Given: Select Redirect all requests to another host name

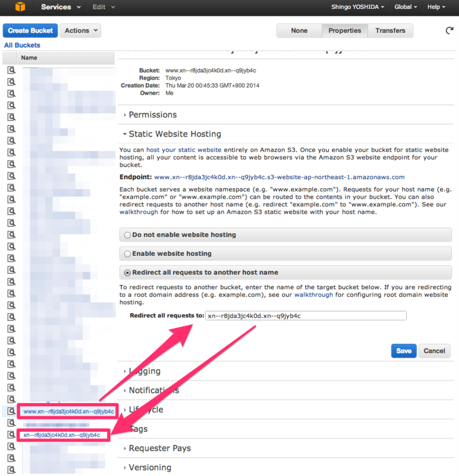Looking at the screenshot, I should click(127, 273).
